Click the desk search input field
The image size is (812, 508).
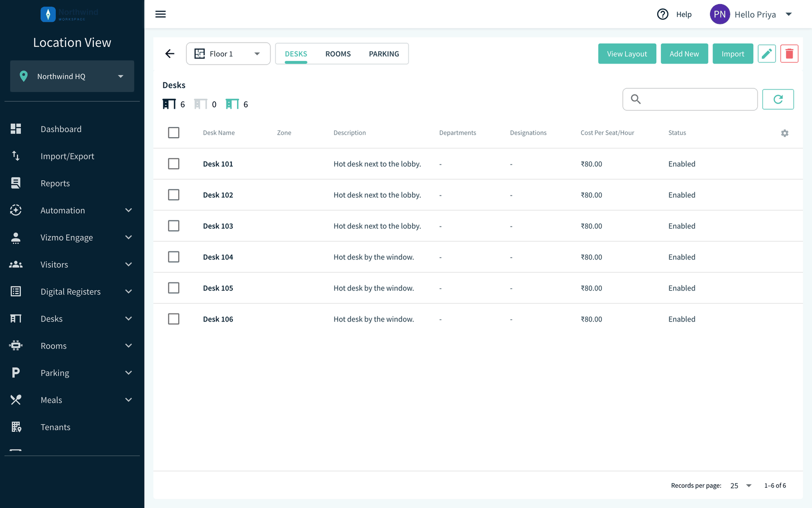pos(690,100)
